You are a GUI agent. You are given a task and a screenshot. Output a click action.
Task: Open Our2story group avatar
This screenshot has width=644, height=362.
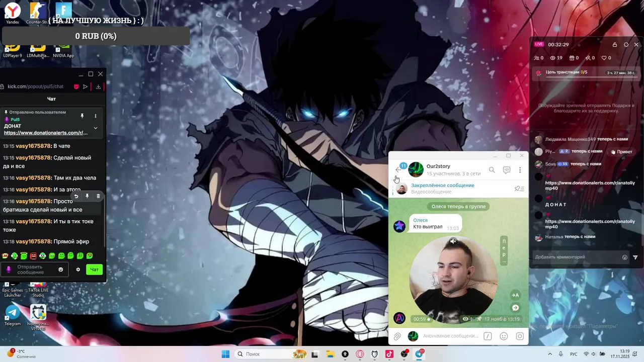(416, 169)
